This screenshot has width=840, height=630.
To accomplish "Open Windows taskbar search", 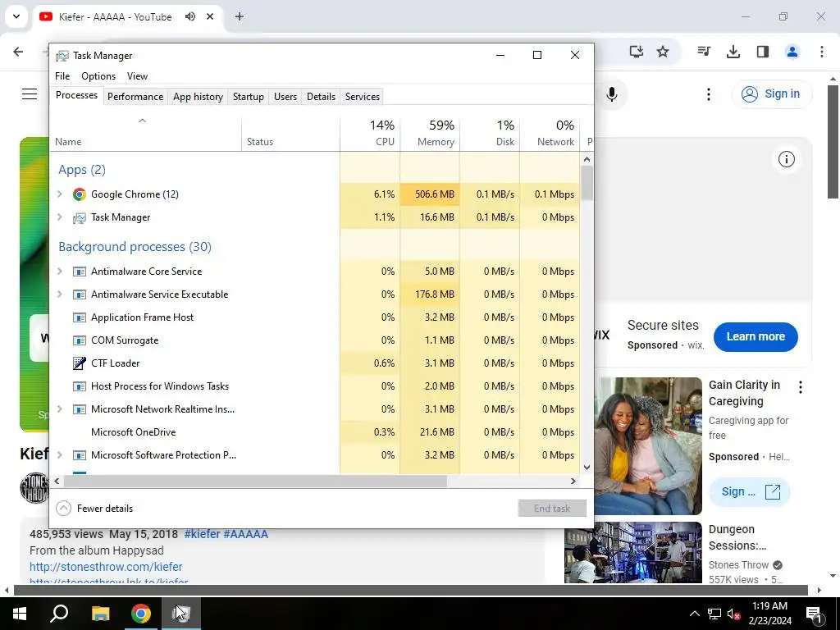I will (x=59, y=614).
